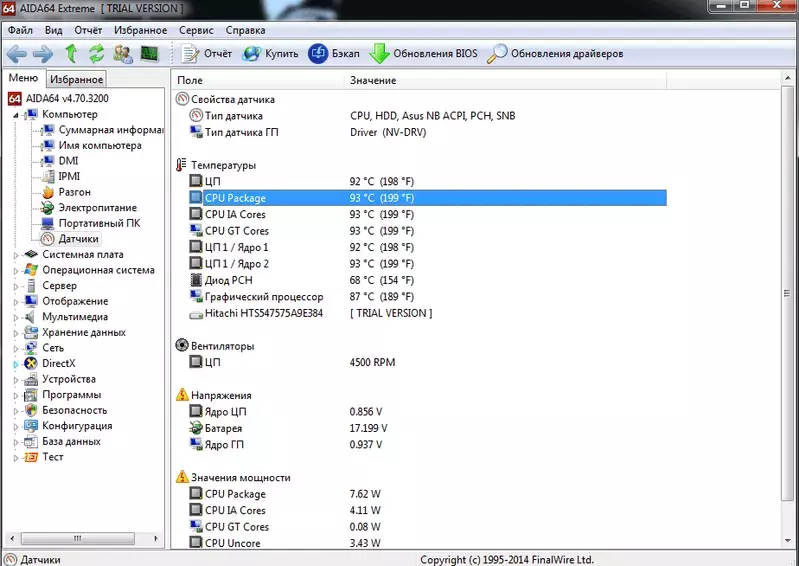Open the green monitor graph icon
This screenshot has height=566, width=799.
click(149, 53)
